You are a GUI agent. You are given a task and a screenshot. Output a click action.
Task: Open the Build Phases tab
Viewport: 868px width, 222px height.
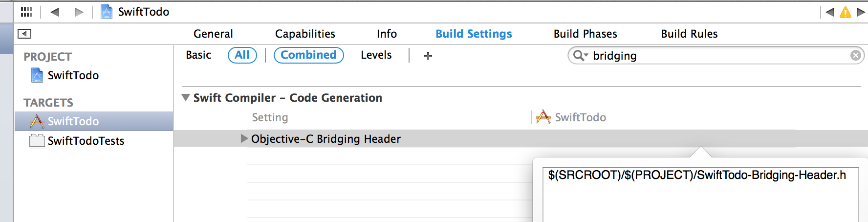tap(585, 34)
